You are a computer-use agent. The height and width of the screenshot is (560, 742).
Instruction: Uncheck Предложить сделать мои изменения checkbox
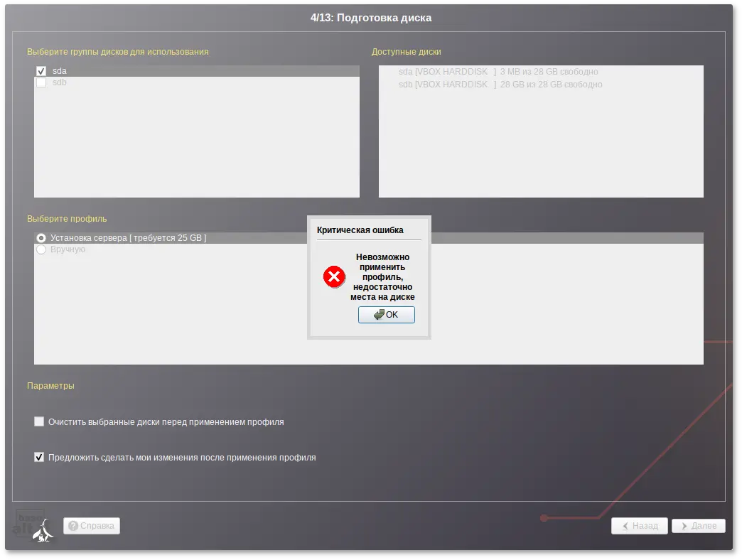(39, 457)
